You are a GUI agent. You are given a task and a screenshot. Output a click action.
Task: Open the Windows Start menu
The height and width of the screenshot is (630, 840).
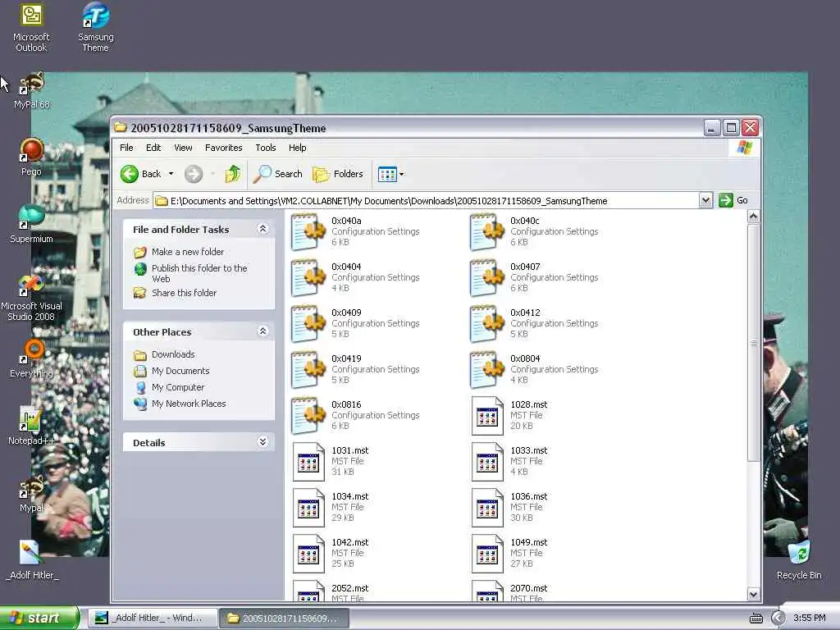pos(39,618)
